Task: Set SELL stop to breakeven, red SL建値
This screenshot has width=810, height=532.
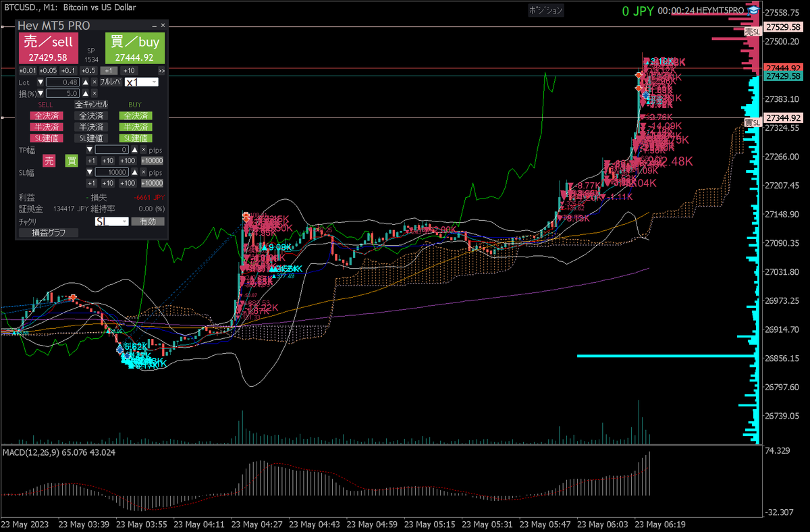Action: pyautogui.click(x=47, y=138)
